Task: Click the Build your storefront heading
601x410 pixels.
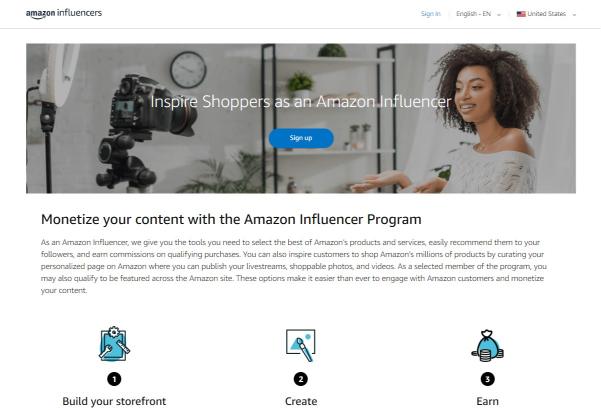Action: click(114, 401)
